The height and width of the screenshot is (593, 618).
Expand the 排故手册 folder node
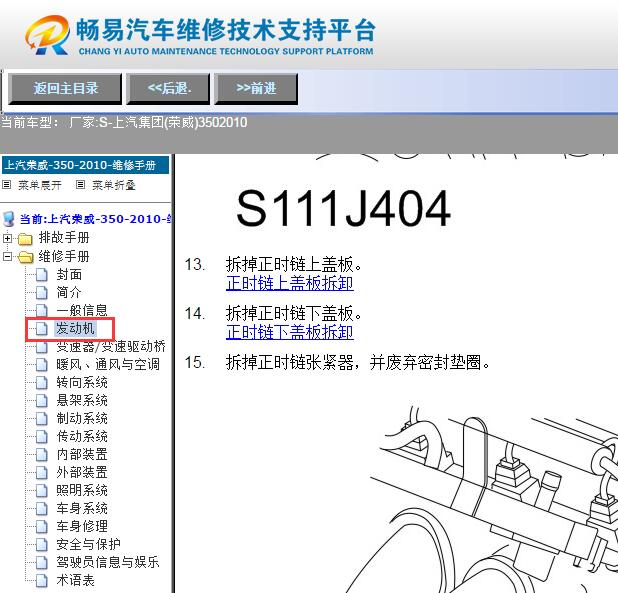point(7,238)
